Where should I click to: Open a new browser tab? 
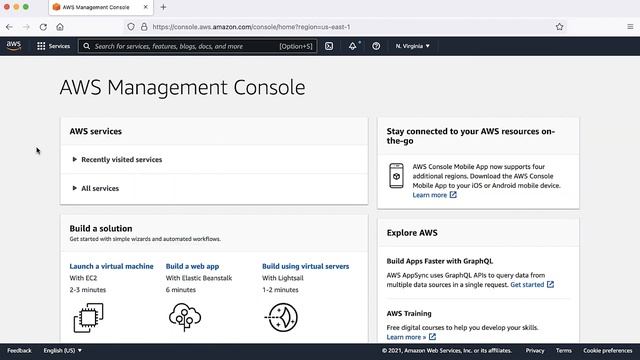[163, 7]
